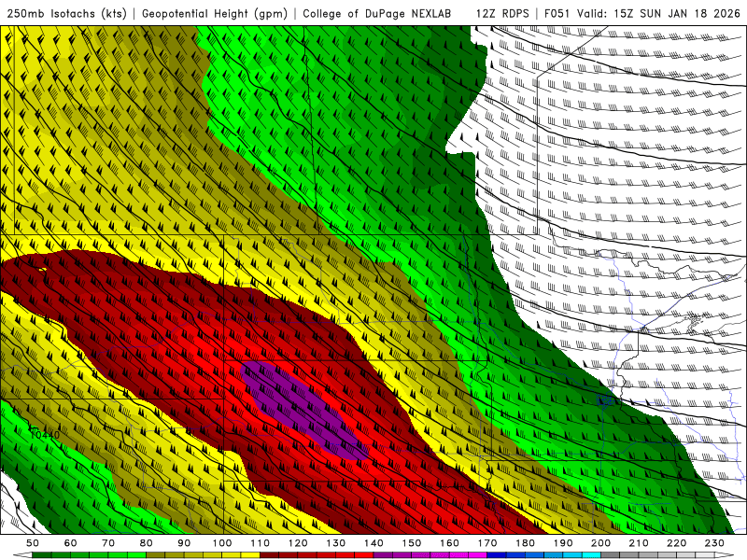This screenshot has width=747, height=560.
Task: Click the 'F051' forecast hour label
Action: [x=557, y=13]
